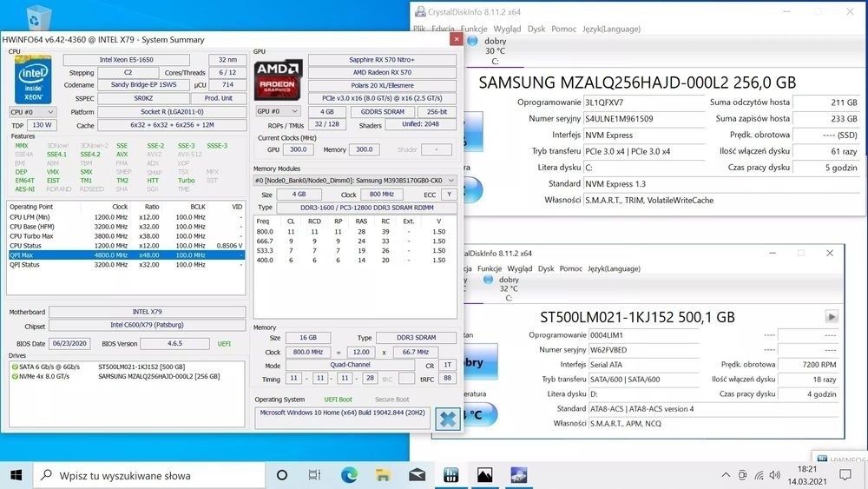
Task: Open Wygląd menu in ST500LM021 CrystalDiskInfo window
Action: tap(519, 268)
